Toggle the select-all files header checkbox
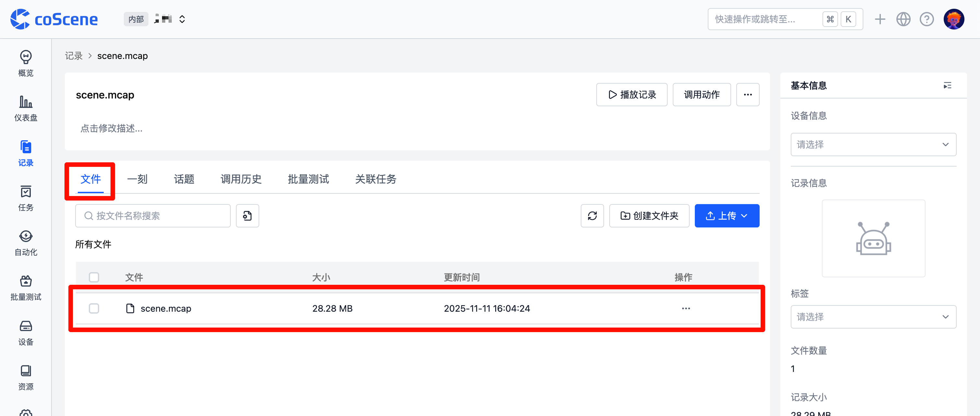The height and width of the screenshot is (416, 980). pyautogui.click(x=94, y=277)
